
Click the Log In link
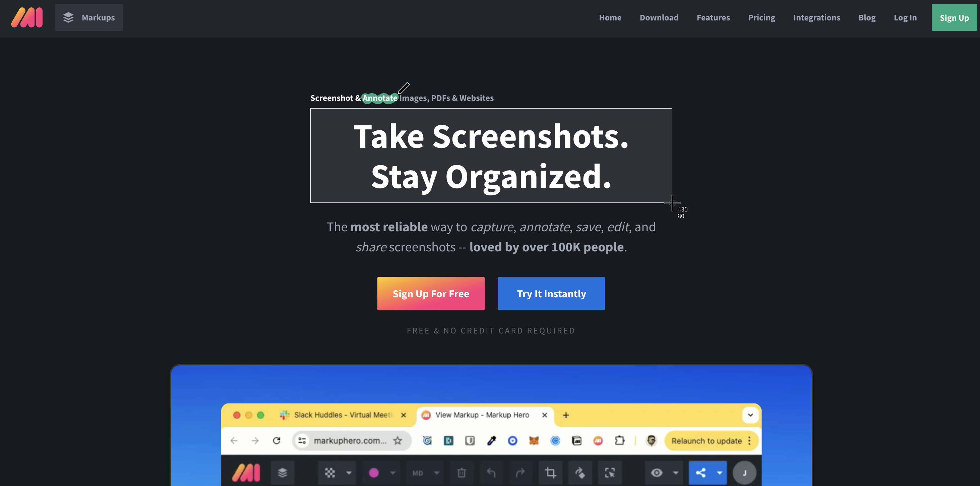click(x=905, y=17)
